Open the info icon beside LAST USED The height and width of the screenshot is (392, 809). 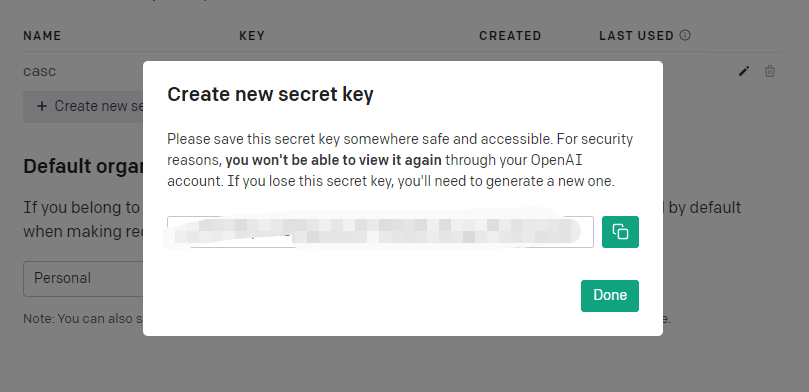pyautogui.click(x=685, y=35)
